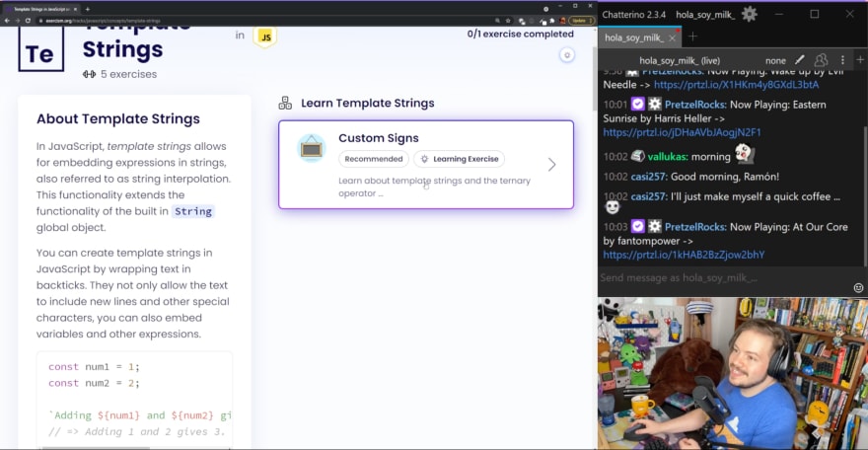The width and height of the screenshot is (868, 450).
Task: Click the verified badge at 10:01
Action: [638, 104]
